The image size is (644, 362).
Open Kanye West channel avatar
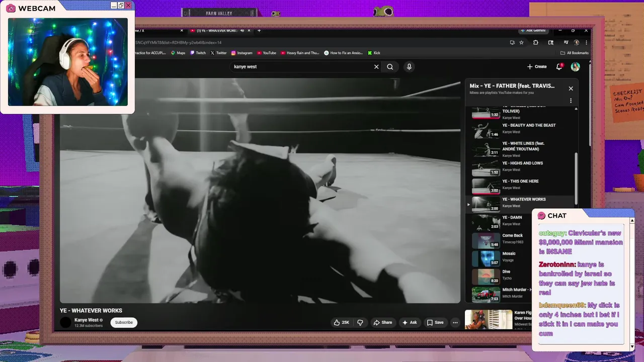[x=66, y=322]
